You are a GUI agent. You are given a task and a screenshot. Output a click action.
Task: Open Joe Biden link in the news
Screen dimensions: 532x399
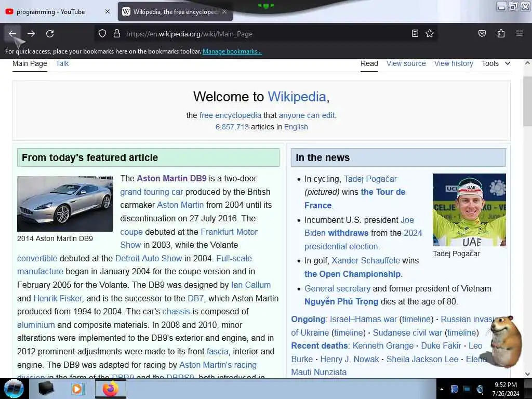pos(407,220)
